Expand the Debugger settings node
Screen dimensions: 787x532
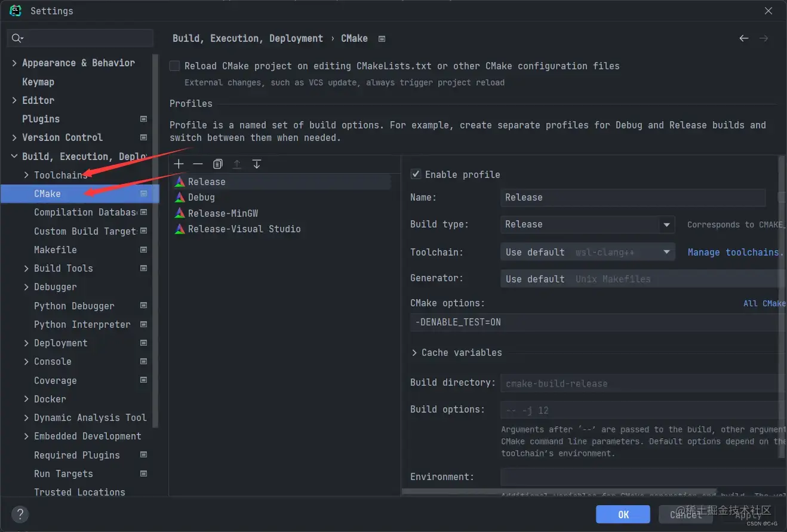pos(26,287)
